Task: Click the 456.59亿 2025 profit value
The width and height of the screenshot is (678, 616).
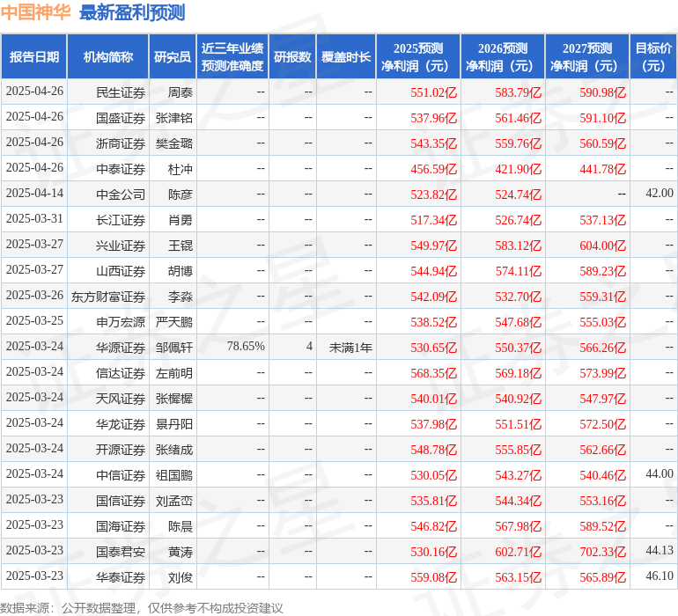Action: point(434,169)
